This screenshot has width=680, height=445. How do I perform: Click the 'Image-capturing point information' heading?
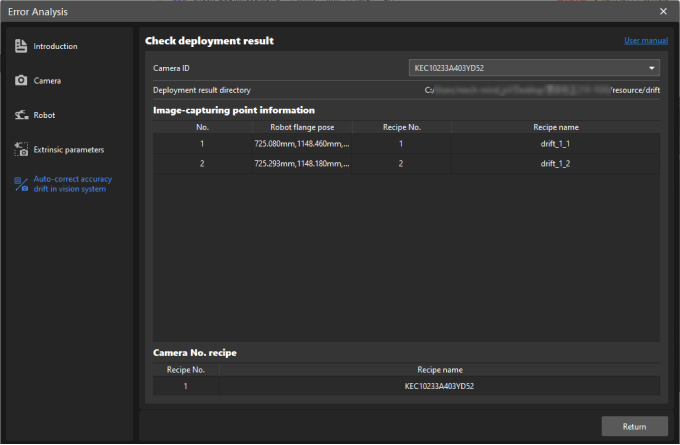click(x=234, y=110)
